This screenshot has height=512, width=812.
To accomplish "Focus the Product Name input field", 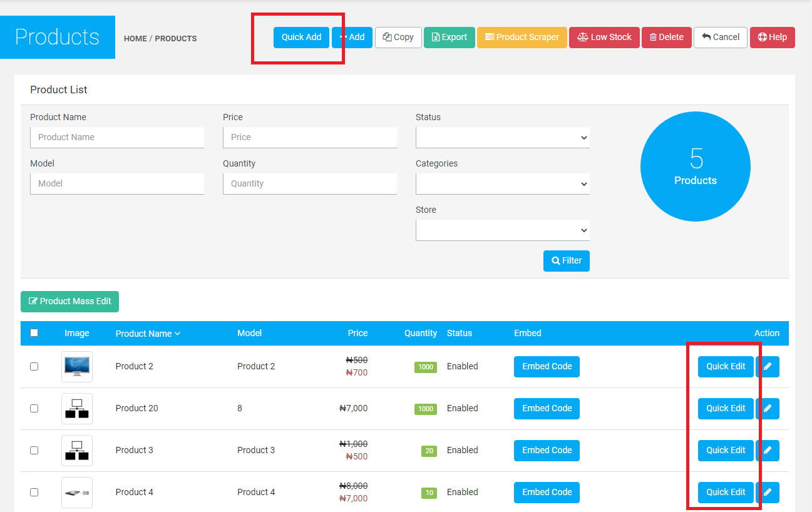I will (x=117, y=138).
